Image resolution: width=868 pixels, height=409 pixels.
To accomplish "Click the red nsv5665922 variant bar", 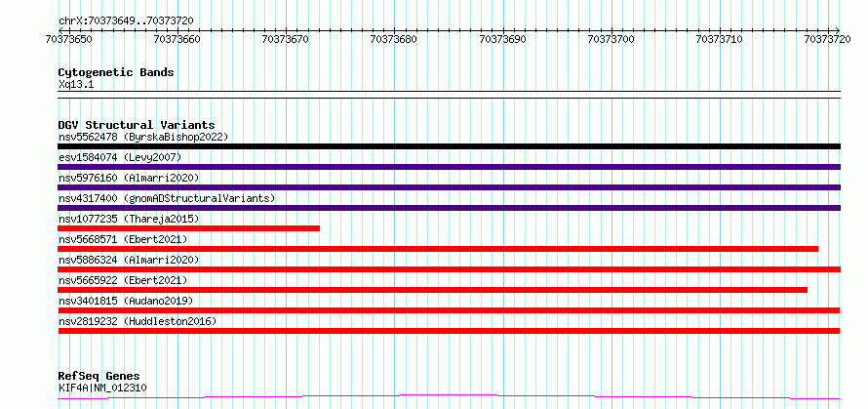I will [x=432, y=290].
